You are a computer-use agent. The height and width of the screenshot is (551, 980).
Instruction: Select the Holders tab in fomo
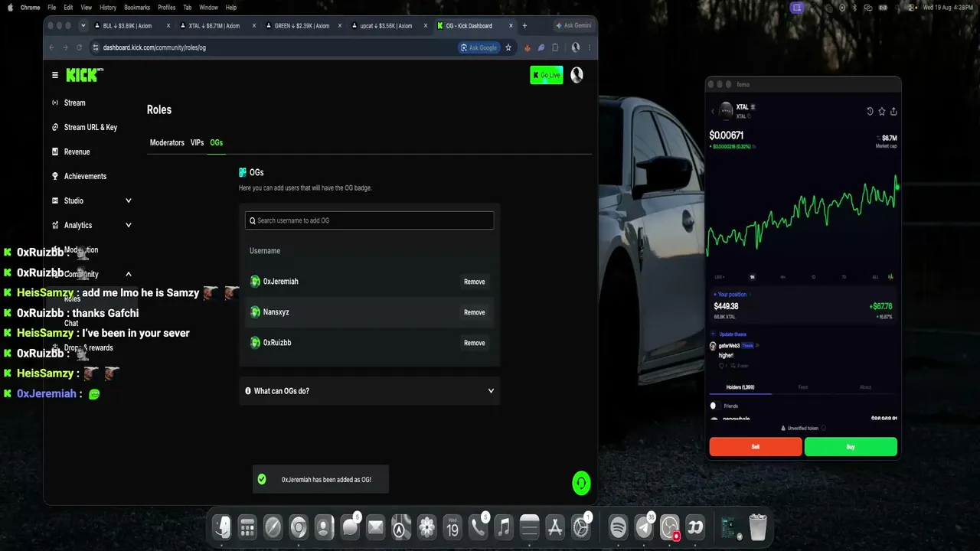click(740, 387)
